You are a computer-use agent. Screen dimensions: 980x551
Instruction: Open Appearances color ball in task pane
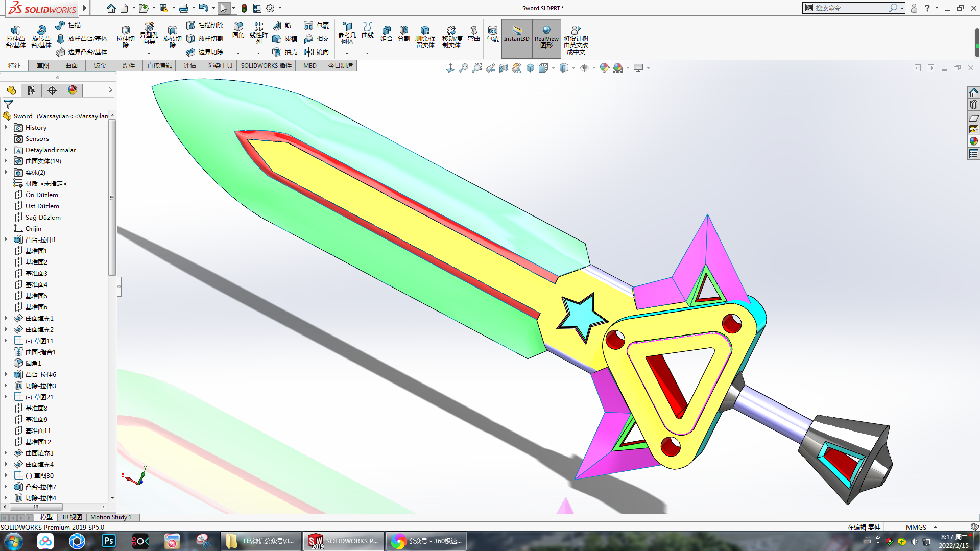pyautogui.click(x=973, y=141)
